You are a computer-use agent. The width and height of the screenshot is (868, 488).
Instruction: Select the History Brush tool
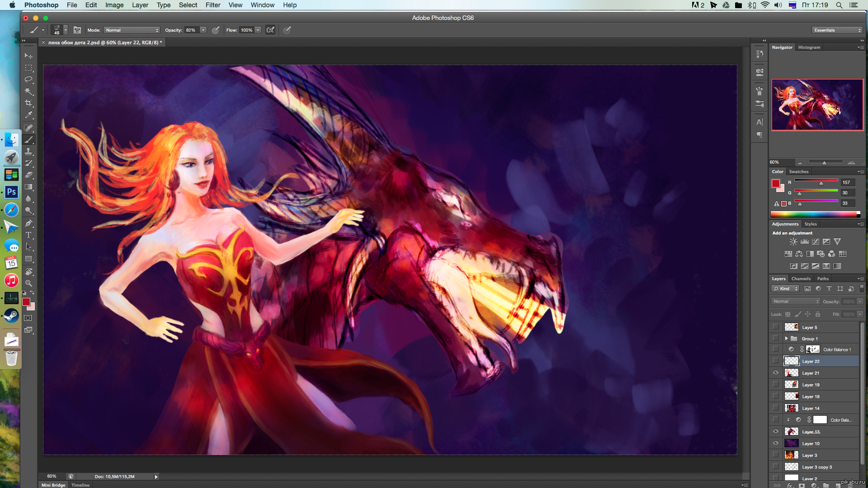coord(29,163)
